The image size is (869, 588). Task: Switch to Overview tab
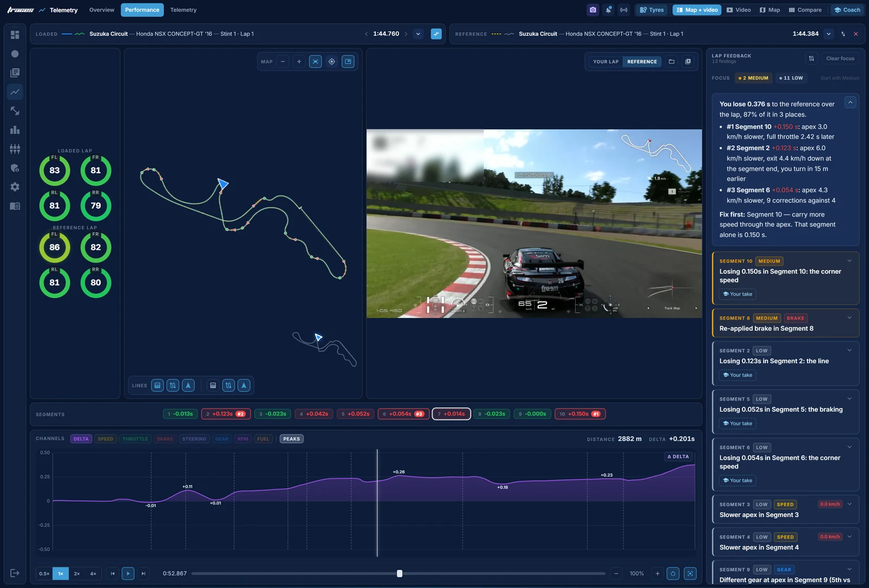tap(102, 10)
